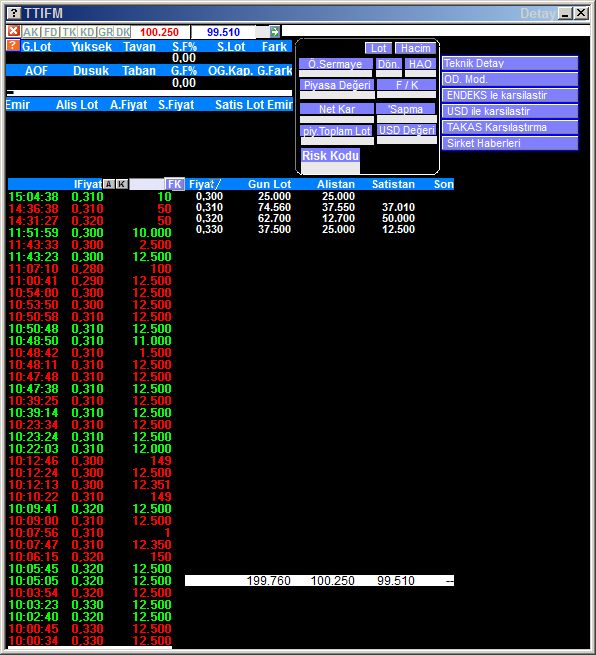
Task: Select the AK toolbar item
Action: (x=31, y=32)
